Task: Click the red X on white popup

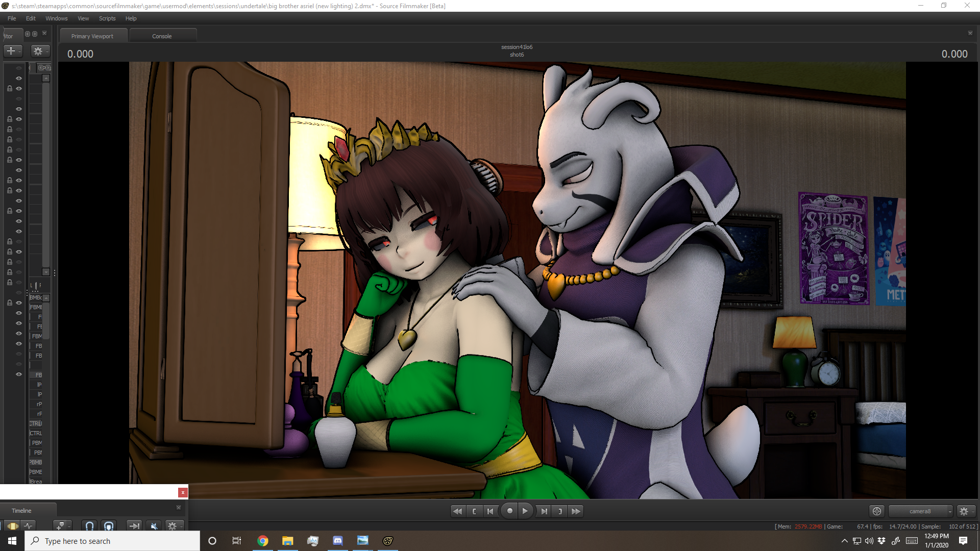Action: pos(183,492)
